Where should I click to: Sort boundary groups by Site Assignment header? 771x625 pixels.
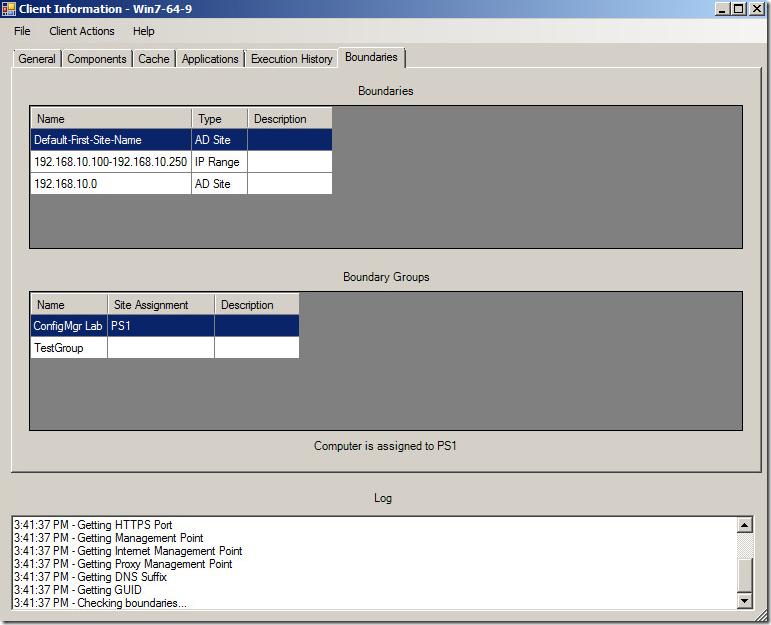coord(160,305)
